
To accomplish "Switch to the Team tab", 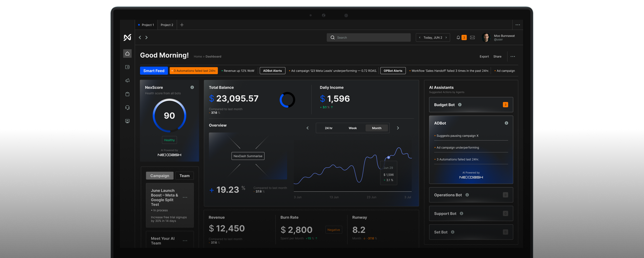I will pos(184,176).
